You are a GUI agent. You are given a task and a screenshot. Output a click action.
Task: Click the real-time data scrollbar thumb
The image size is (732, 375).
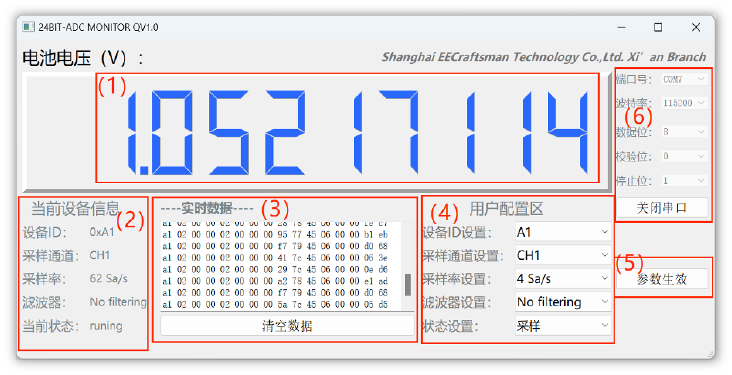click(x=408, y=284)
